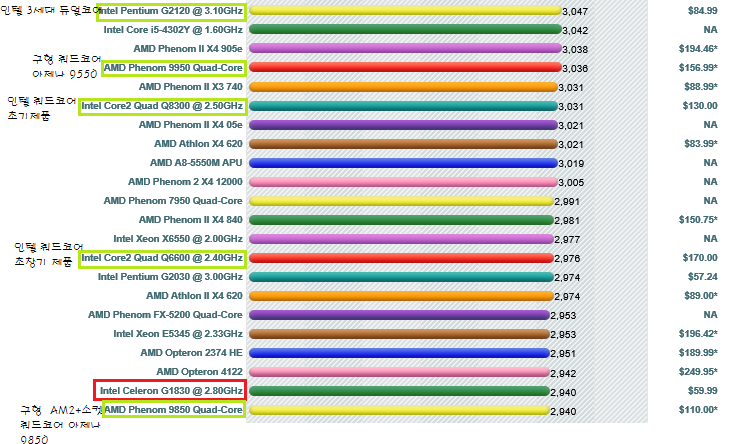This screenshot has height=444, width=747.
Task: Click the $84.99 price link
Action: click(702, 11)
